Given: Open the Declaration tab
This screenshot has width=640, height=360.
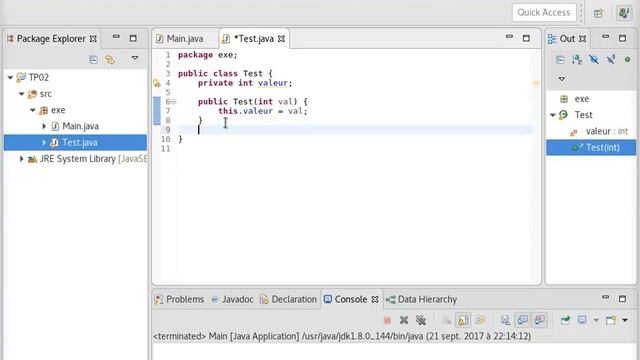Looking at the screenshot, I should click(288, 299).
